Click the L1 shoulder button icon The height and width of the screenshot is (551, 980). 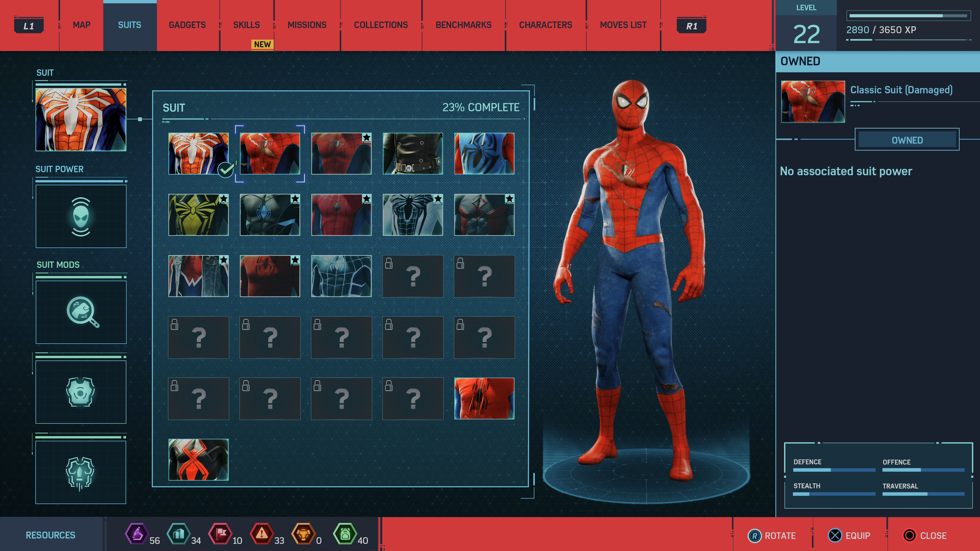pyautogui.click(x=29, y=26)
